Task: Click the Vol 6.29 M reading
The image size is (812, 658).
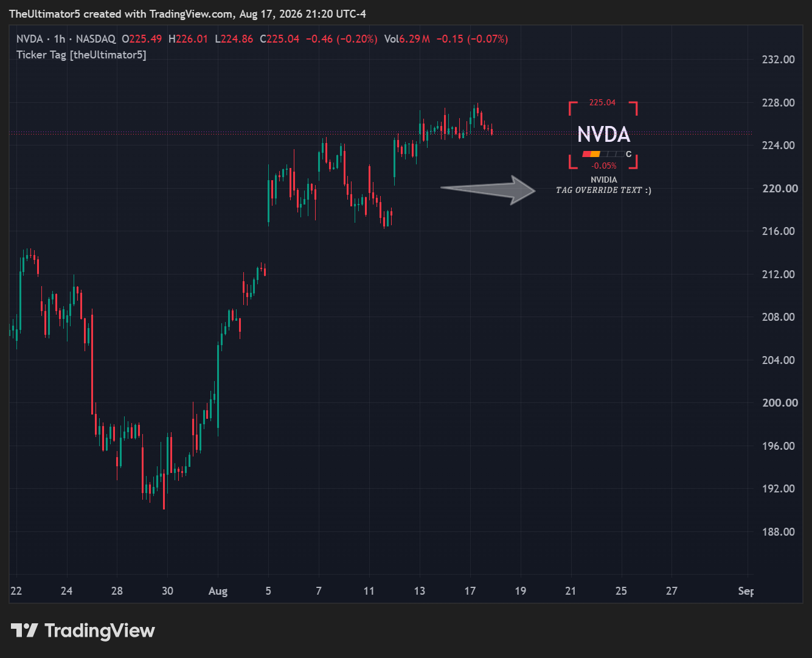Action: [407, 39]
